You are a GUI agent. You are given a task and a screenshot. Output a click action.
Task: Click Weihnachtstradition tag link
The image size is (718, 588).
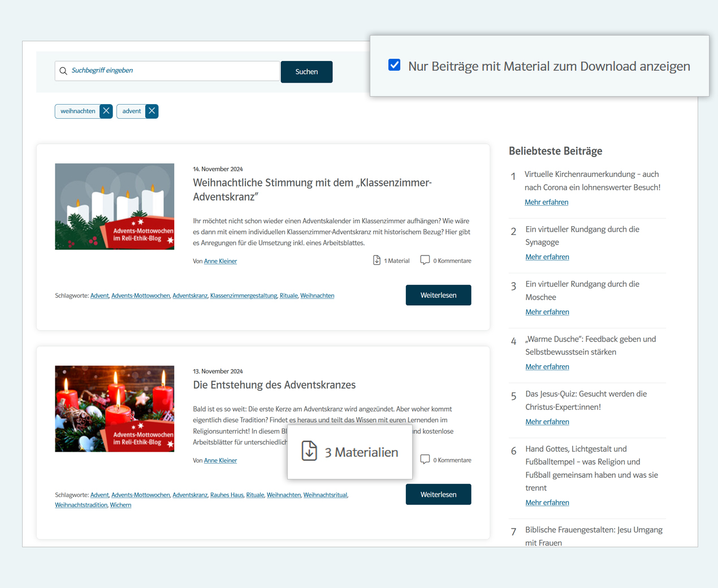[x=81, y=505]
